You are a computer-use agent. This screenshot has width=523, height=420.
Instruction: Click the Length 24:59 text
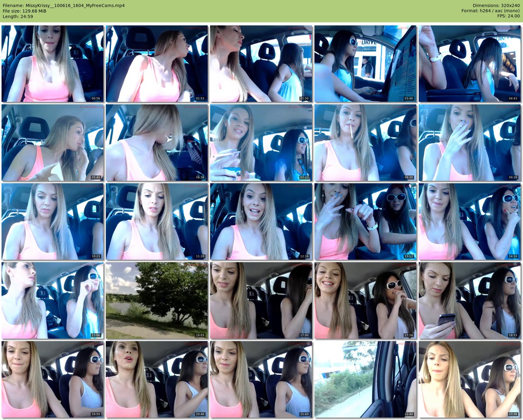(x=18, y=17)
